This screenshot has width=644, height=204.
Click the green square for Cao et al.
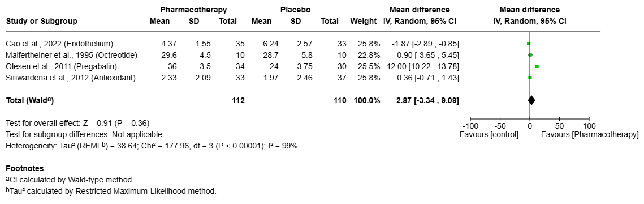pos(529,44)
